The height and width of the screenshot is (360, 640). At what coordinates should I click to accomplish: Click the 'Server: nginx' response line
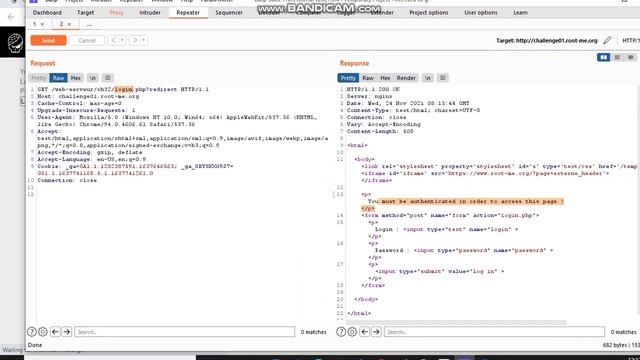(369, 96)
